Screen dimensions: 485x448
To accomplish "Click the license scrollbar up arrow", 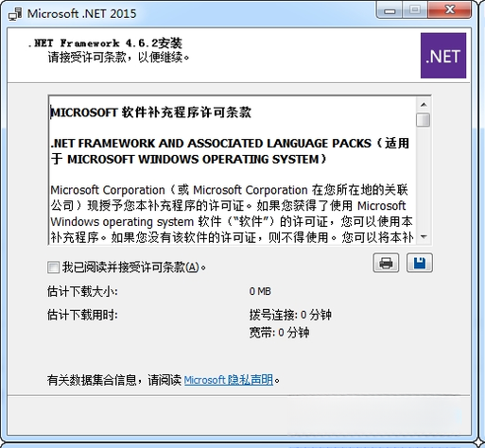I will click(x=424, y=105).
